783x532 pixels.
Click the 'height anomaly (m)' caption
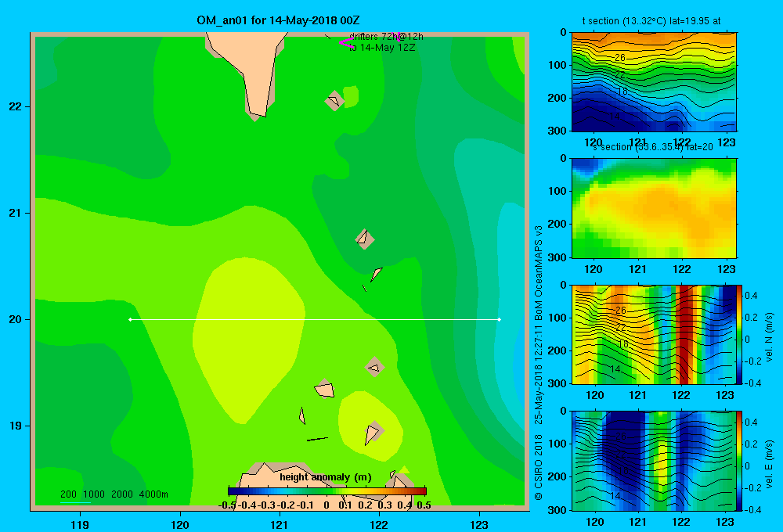coord(326,477)
